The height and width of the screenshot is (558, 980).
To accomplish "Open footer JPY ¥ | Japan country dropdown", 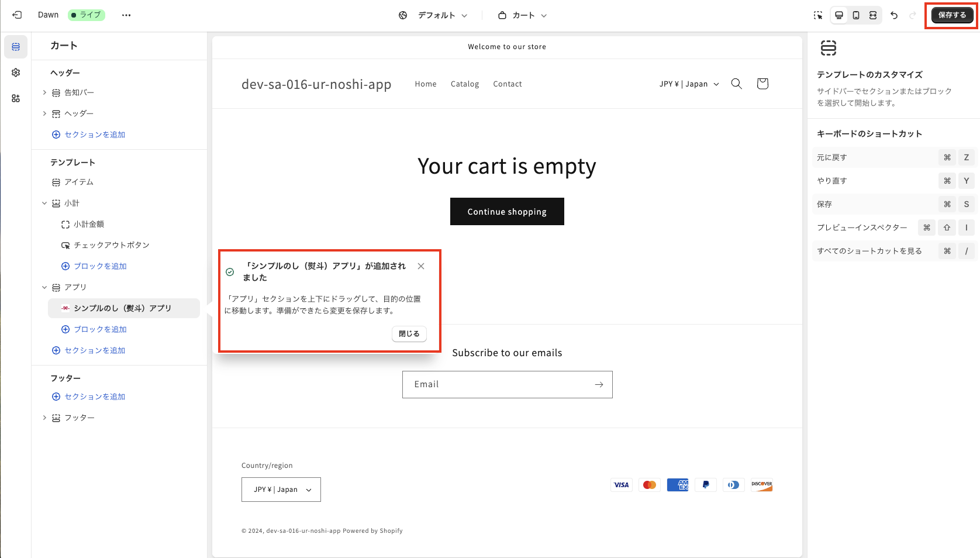I will [281, 490].
